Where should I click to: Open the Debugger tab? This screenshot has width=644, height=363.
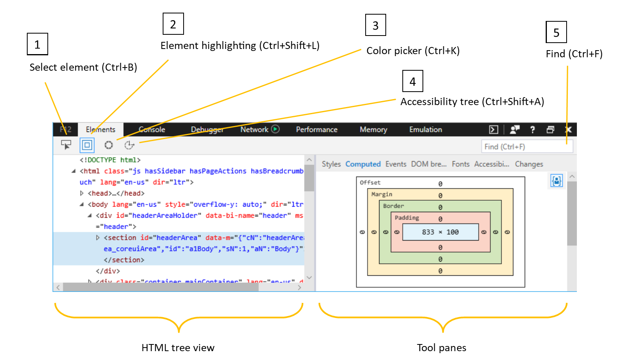(x=207, y=130)
